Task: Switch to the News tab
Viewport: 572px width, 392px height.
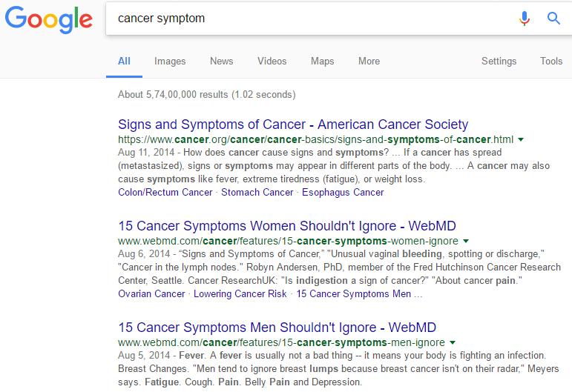Action: pyautogui.click(x=221, y=62)
